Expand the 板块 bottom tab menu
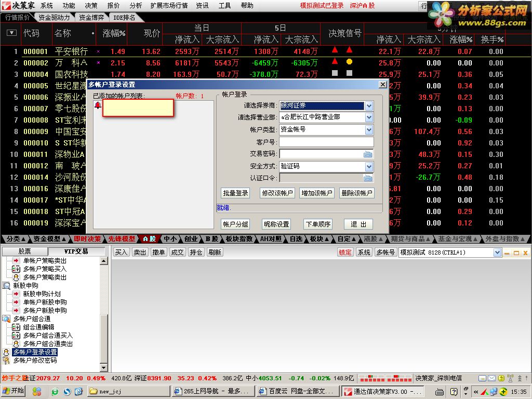Screen dimensions: 532x399 [x=319, y=239]
